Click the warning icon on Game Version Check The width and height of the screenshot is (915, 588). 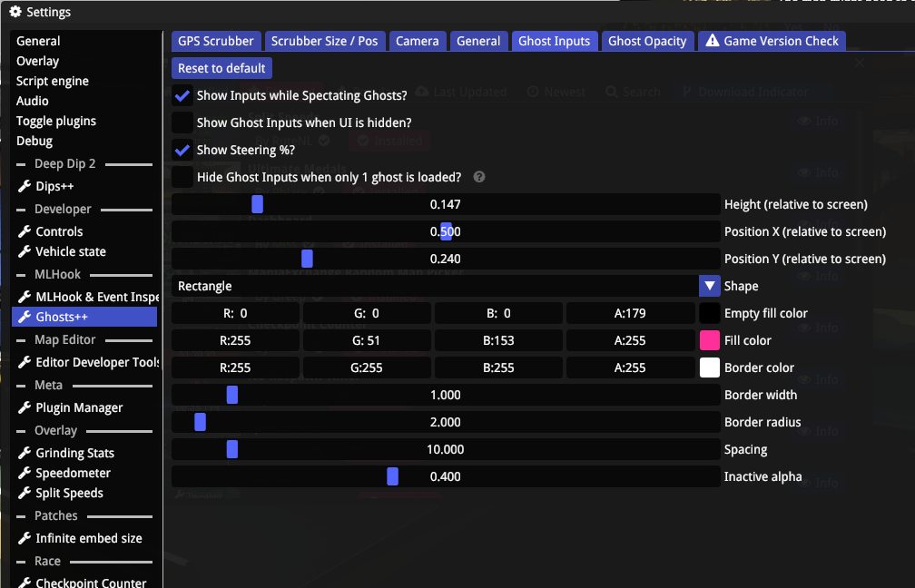pos(713,41)
